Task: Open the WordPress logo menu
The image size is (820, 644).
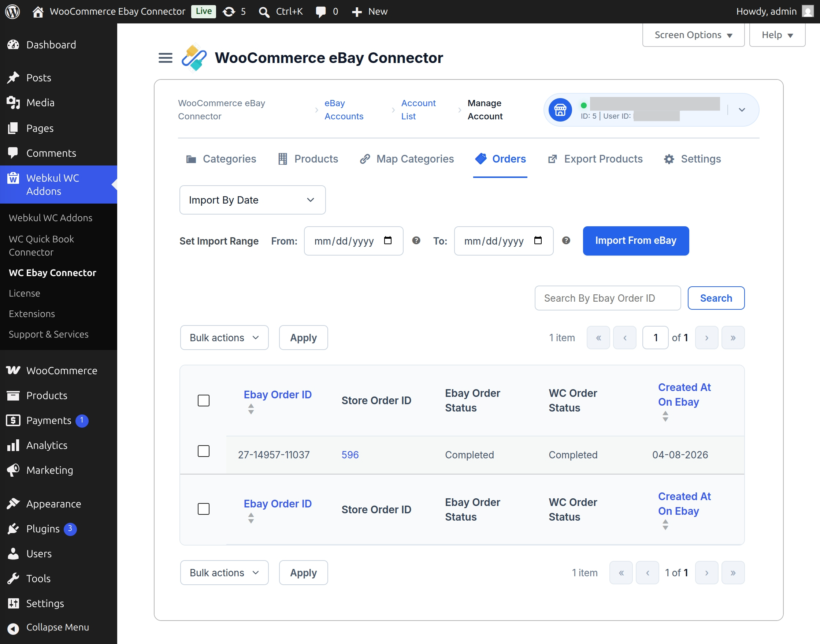Action: tap(12, 11)
